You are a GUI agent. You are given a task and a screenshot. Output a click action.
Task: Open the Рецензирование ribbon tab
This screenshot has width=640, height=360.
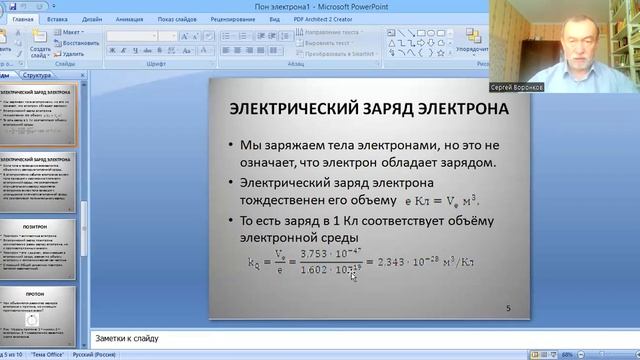click(x=233, y=19)
